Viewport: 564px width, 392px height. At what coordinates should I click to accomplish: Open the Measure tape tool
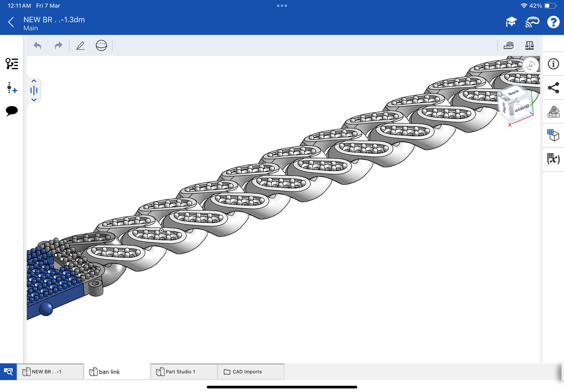tap(508, 46)
